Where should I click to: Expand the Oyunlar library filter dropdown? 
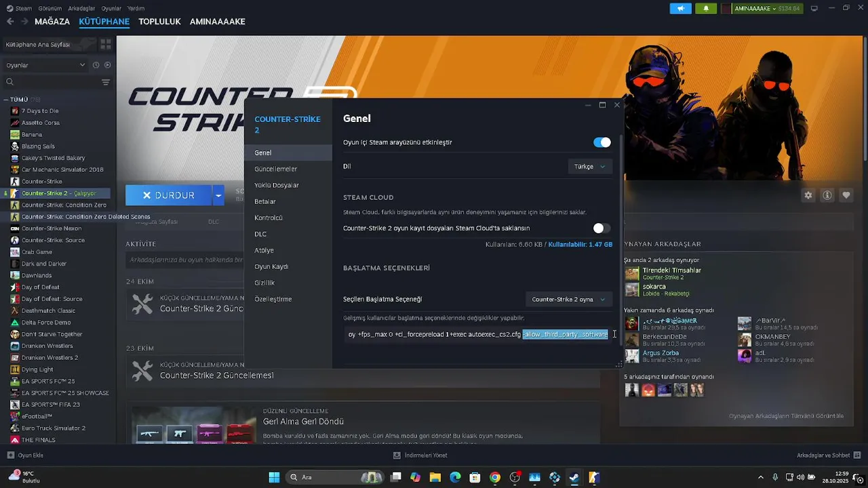coord(45,65)
